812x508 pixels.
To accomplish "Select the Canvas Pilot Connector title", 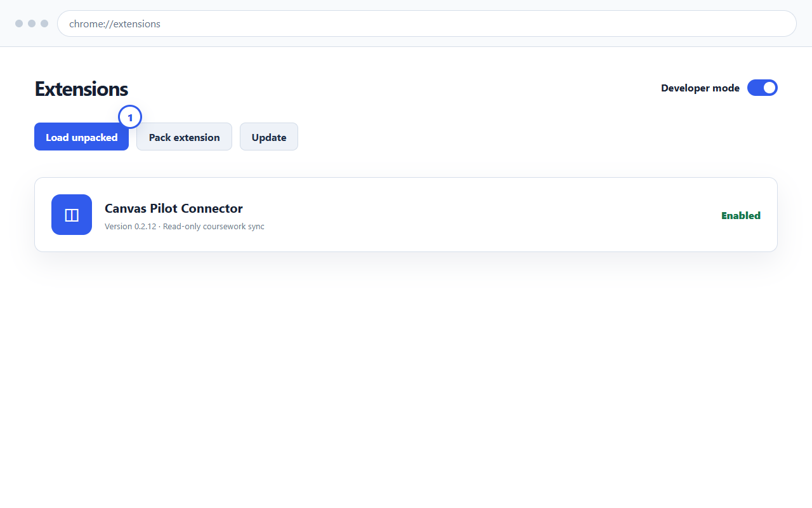I will pos(174,208).
